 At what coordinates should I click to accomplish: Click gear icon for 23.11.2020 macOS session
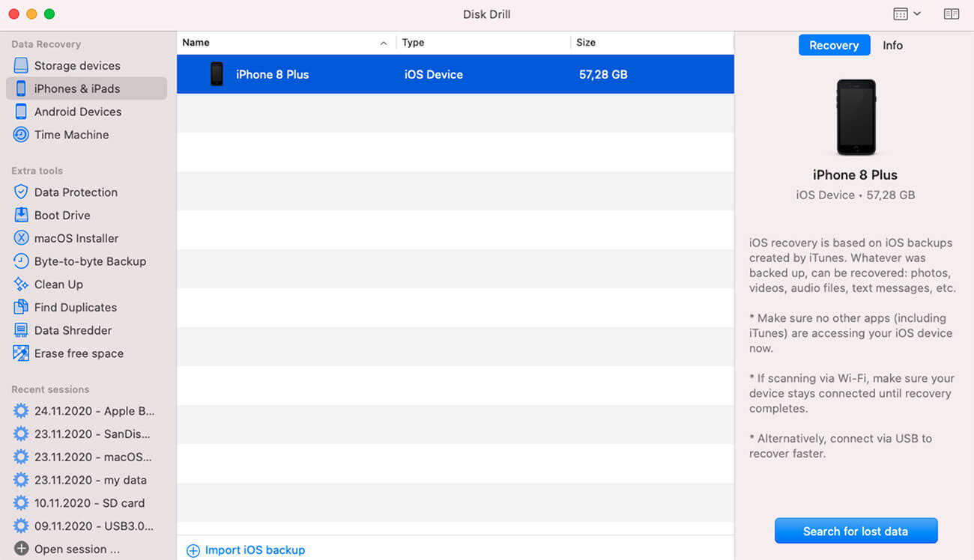point(21,457)
